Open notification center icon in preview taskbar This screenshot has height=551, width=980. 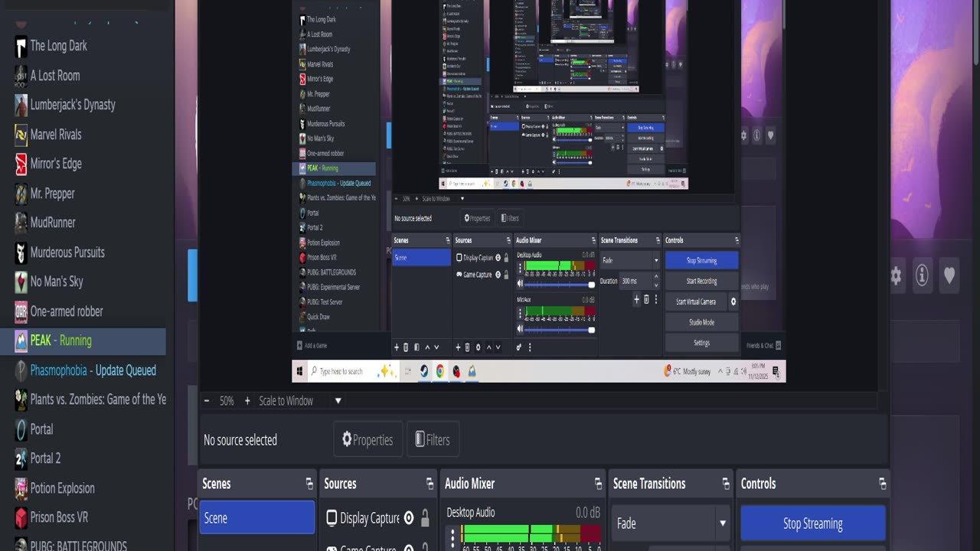(776, 371)
